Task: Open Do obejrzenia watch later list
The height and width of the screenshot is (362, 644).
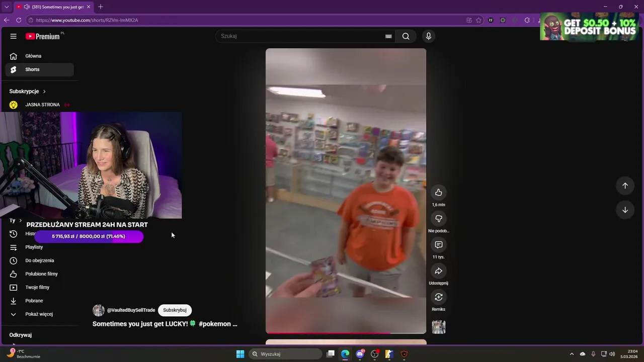Action: 39,260
